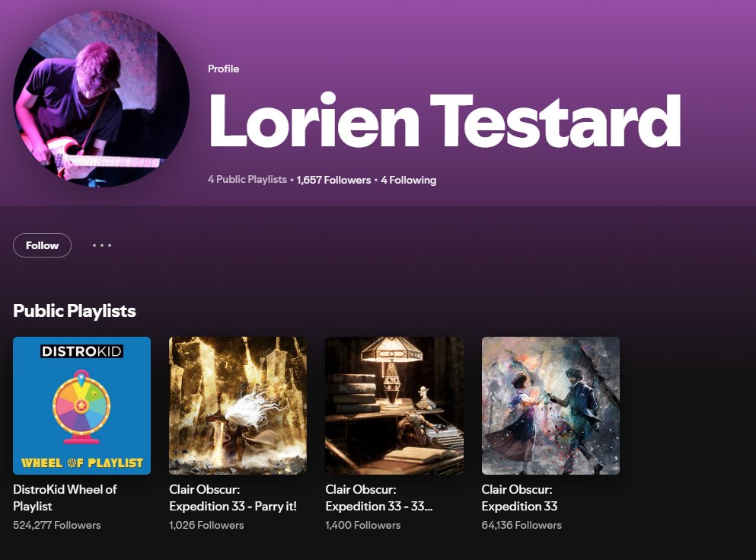Click the Follow button
Image resolution: width=756 pixels, height=560 pixels.
click(x=42, y=245)
